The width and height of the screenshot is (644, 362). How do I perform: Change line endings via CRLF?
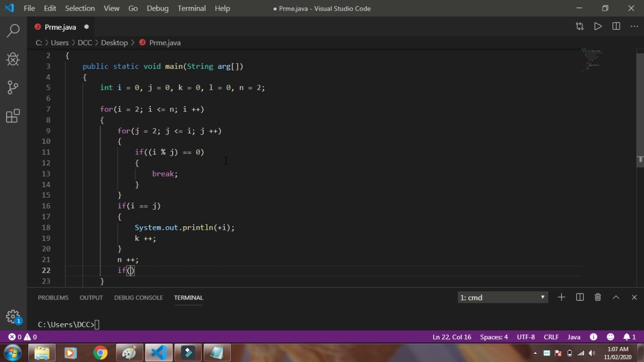coord(551,337)
